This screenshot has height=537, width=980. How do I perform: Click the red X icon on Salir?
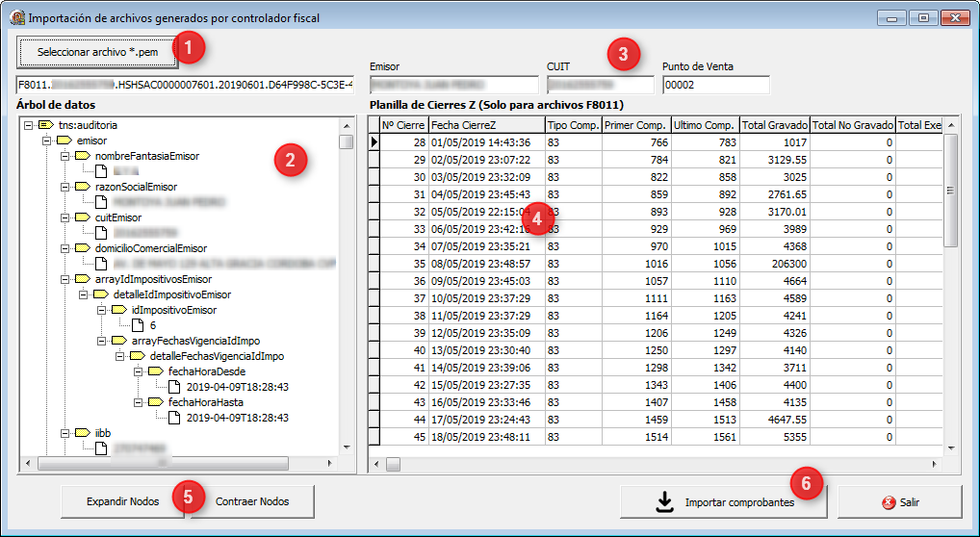click(889, 502)
